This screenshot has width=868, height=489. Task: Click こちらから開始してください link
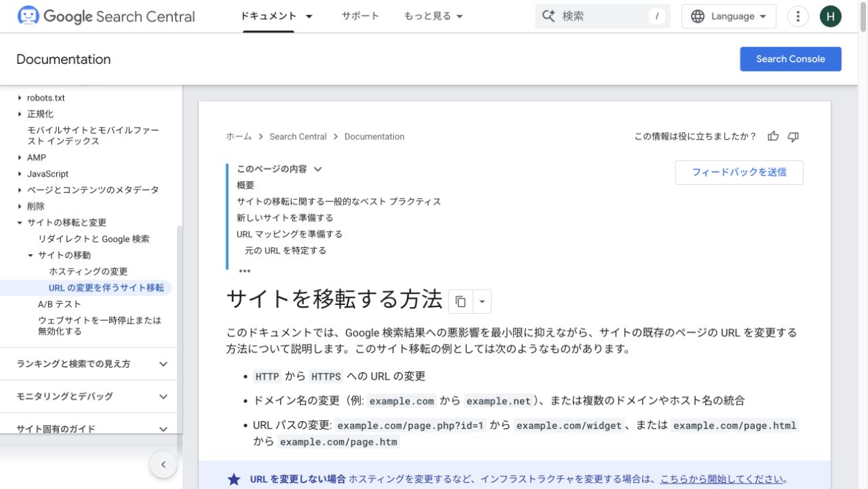[721, 479]
